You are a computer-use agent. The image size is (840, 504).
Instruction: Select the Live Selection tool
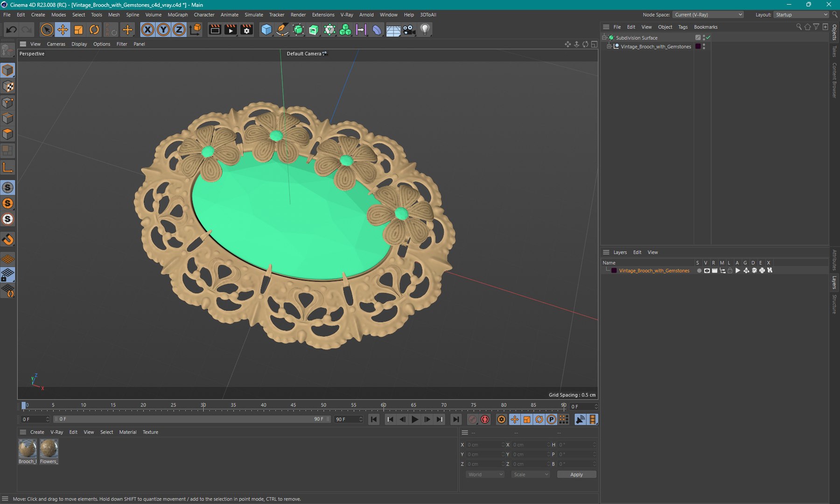(x=47, y=30)
